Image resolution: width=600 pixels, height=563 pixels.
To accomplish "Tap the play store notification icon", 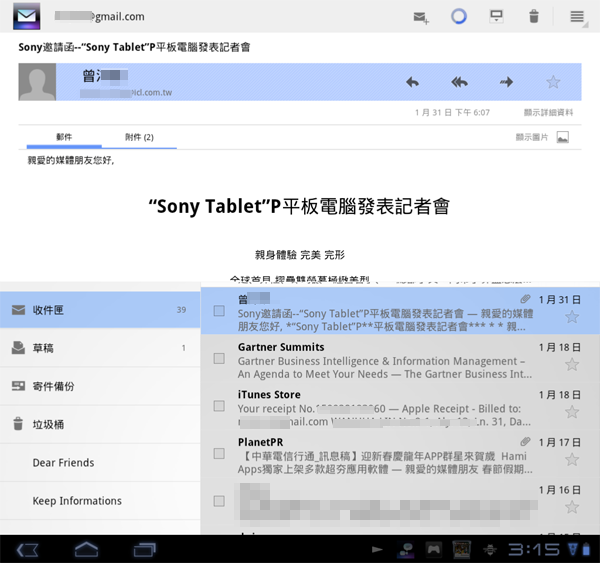I will tap(377, 550).
